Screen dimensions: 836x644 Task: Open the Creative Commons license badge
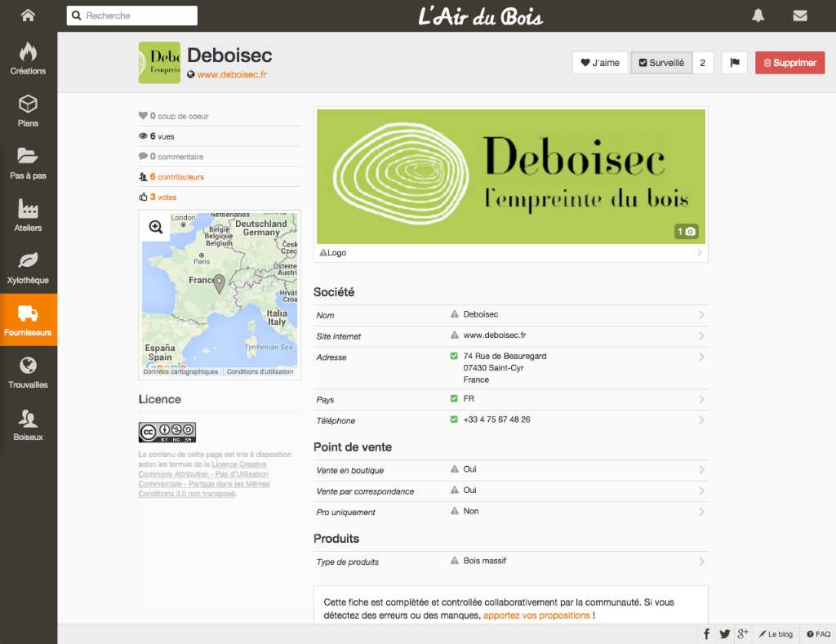(x=167, y=433)
